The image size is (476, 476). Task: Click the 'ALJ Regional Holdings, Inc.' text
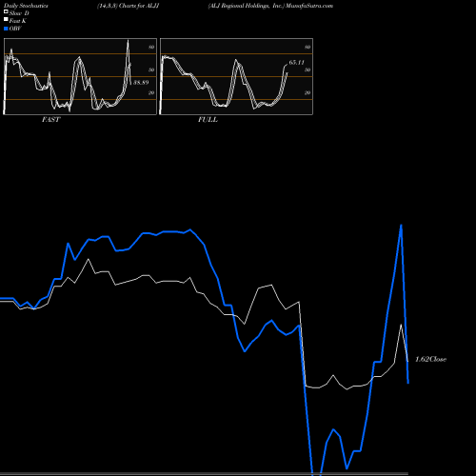pos(246,6)
